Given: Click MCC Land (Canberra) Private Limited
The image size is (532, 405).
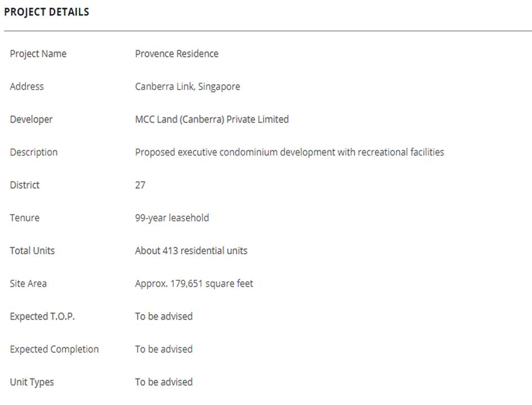Looking at the screenshot, I should [212, 119].
